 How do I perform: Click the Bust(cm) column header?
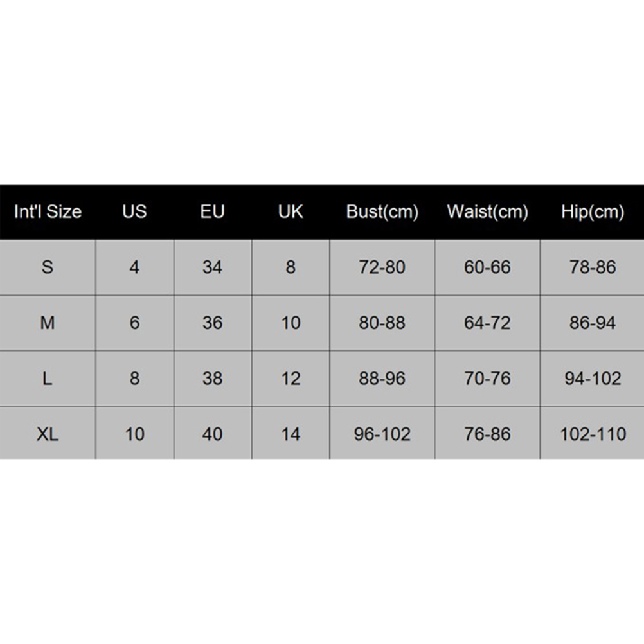[382, 211]
